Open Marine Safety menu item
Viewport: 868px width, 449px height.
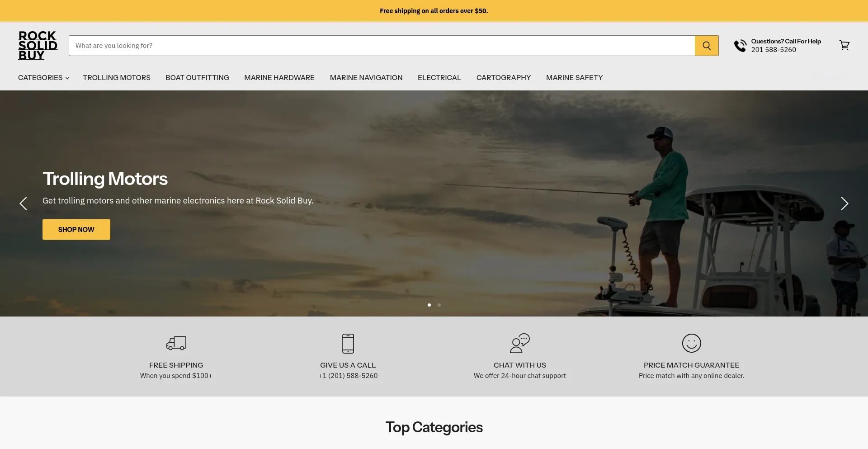point(575,78)
